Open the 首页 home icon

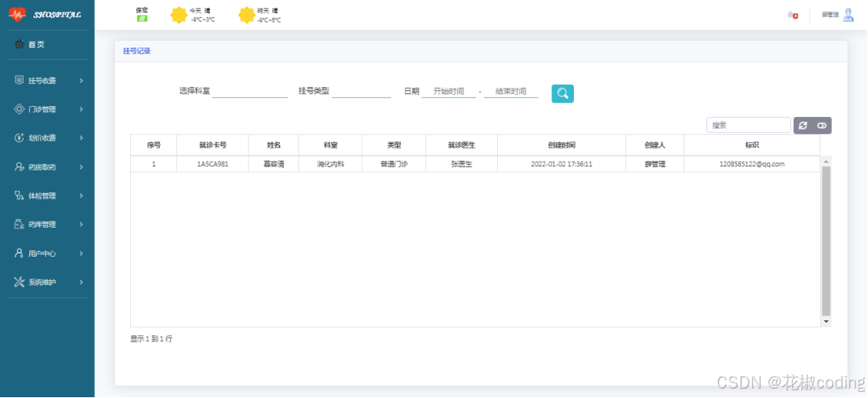click(x=19, y=44)
